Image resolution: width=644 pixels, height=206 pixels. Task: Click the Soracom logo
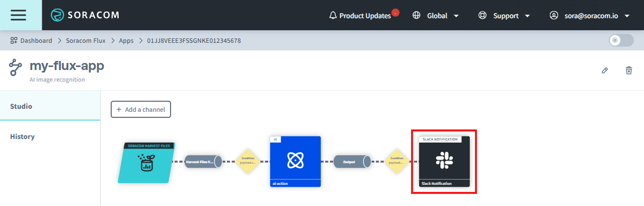85,15
